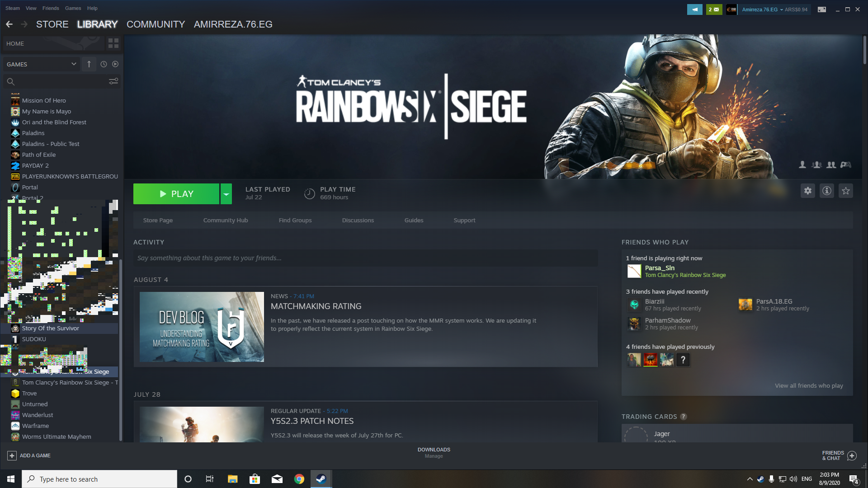Open Microsoft Store from the taskbar
This screenshot has height=488, width=868.
[x=255, y=479]
